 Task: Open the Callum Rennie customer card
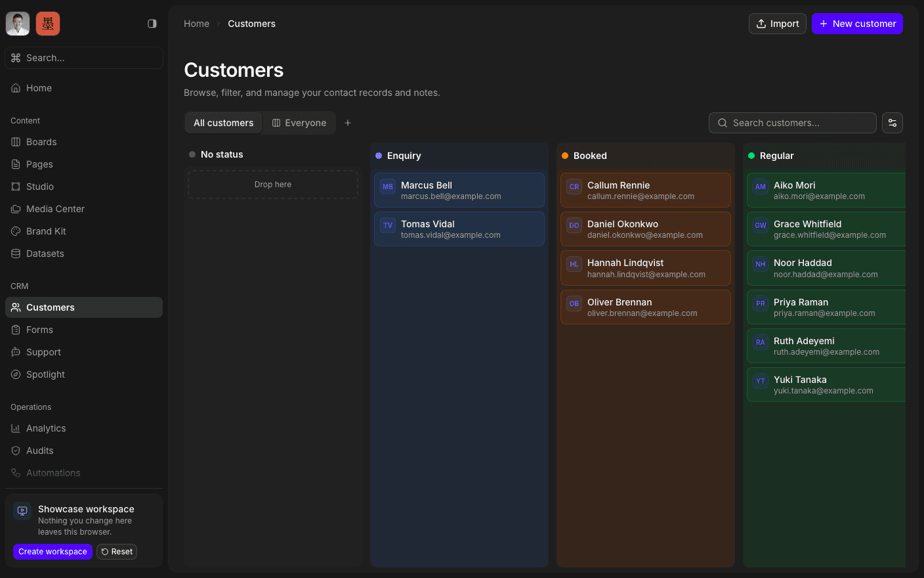click(x=646, y=190)
